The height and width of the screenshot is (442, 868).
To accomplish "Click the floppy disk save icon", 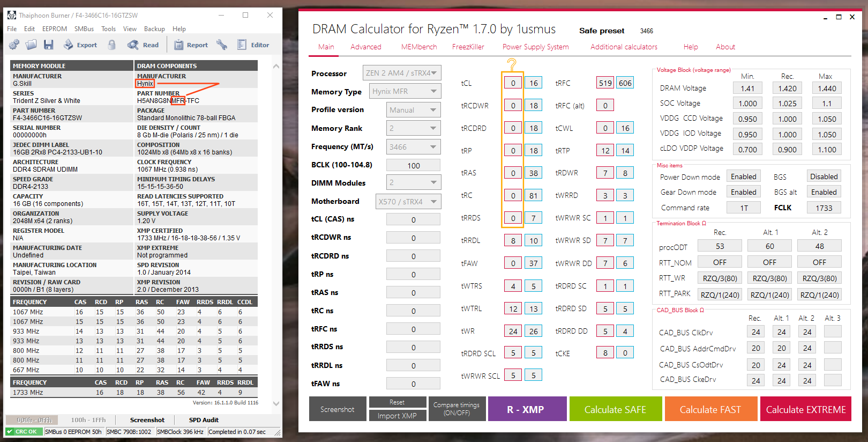I will click(48, 45).
